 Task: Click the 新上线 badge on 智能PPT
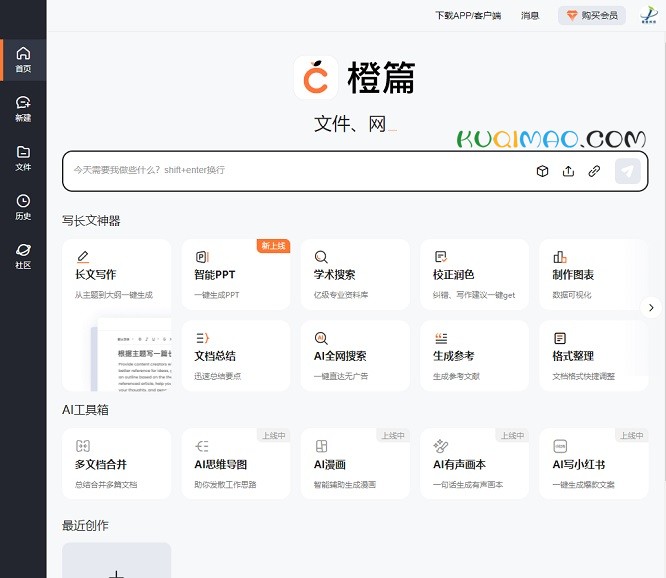(274, 245)
